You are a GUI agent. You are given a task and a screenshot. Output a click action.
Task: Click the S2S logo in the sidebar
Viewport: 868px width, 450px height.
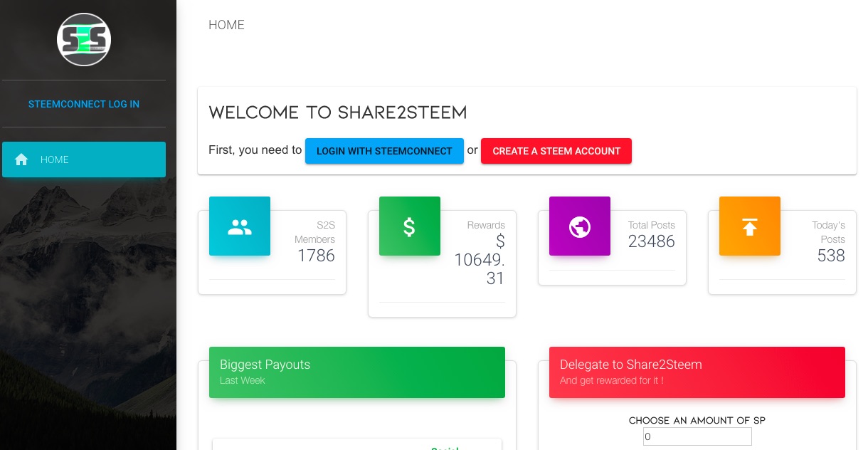click(x=84, y=39)
